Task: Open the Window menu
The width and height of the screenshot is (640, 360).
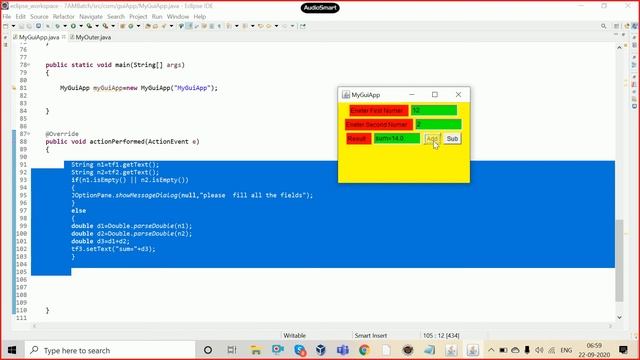Action: tap(178, 17)
